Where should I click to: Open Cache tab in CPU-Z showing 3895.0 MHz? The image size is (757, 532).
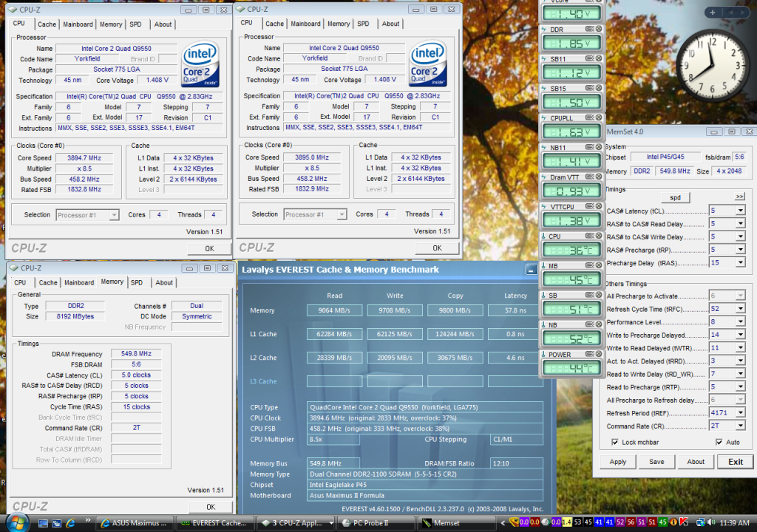275,24
